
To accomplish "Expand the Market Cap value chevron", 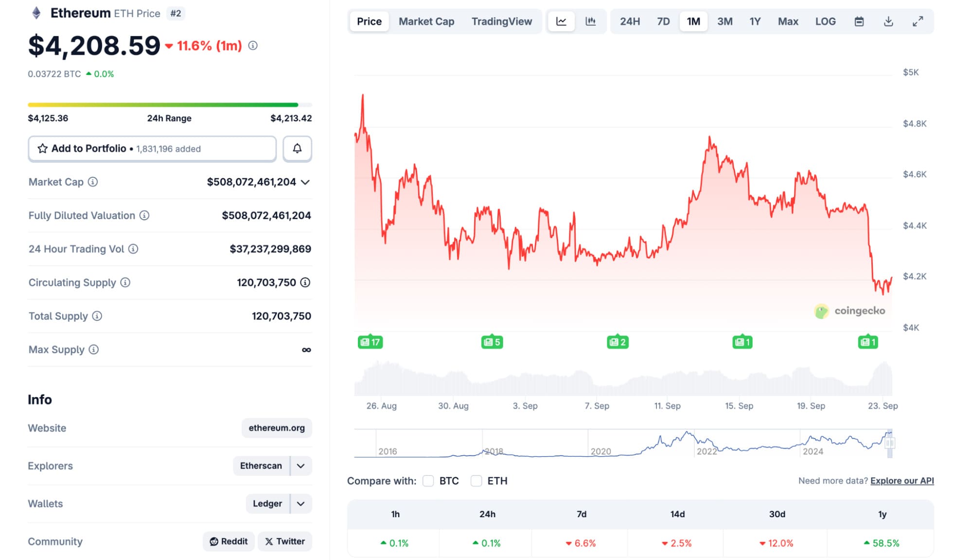I will click(305, 182).
